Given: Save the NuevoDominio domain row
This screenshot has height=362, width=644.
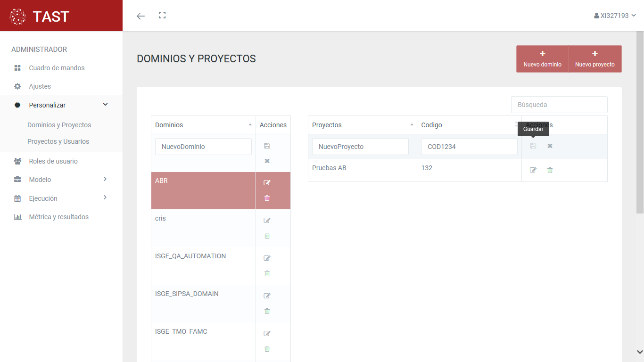Looking at the screenshot, I should 267,146.
